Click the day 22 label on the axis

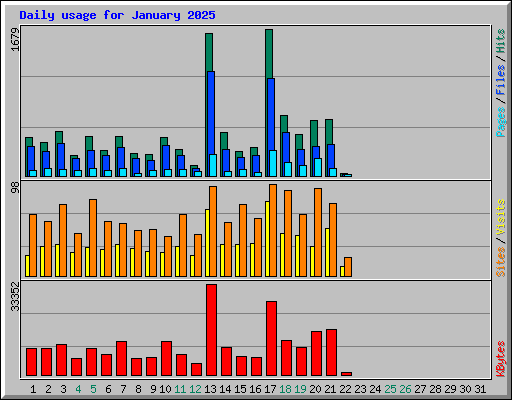point(345,389)
